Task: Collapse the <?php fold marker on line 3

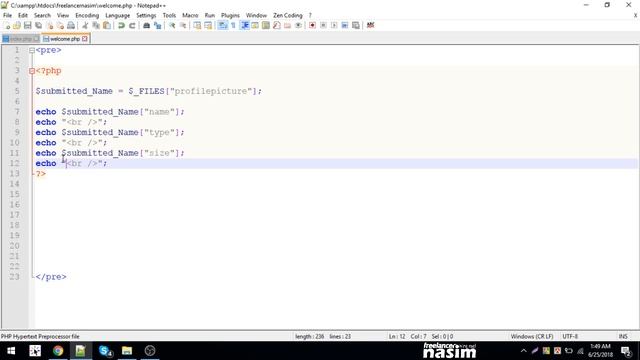Action: point(32,71)
